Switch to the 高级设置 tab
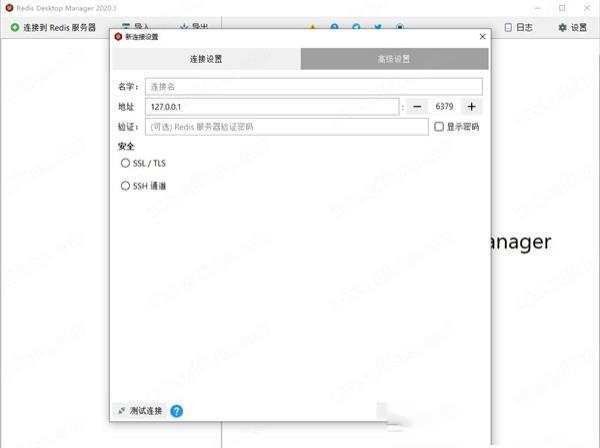Image resolution: width=600 pixels, height=448 pixels. [x=395, y=59]
